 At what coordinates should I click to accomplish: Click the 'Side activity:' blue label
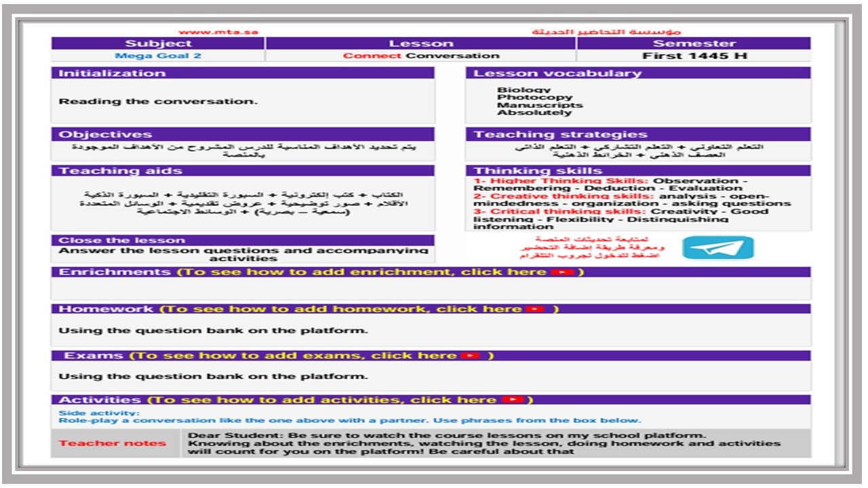pyautogui.click(x=99, y=413)
